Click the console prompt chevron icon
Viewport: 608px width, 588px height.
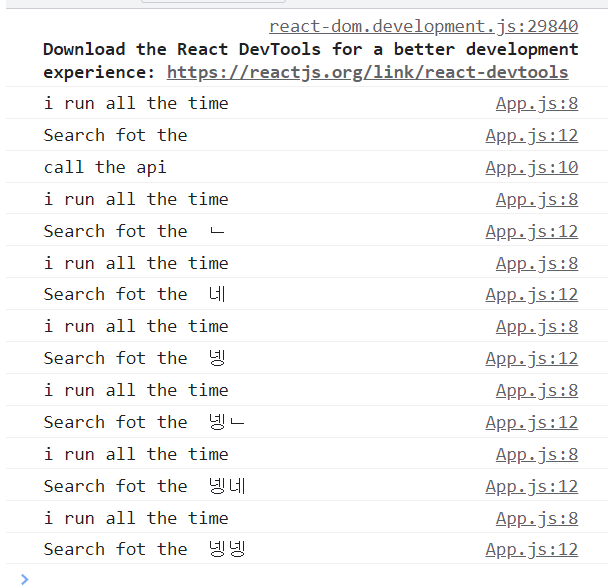(24, 579)
